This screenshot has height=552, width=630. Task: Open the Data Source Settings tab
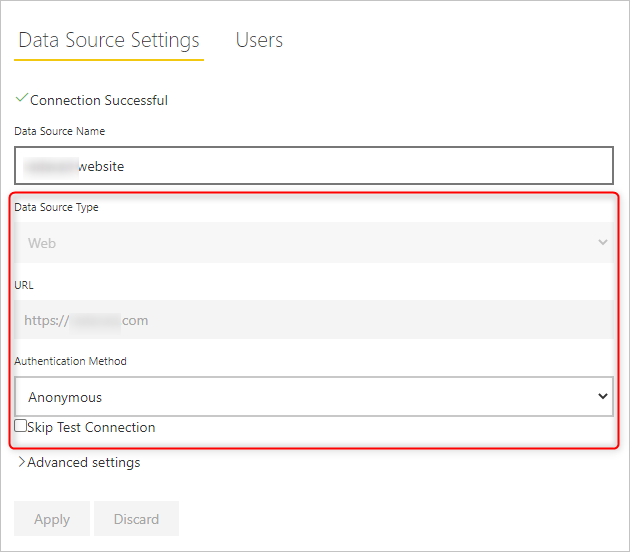tap(109, 40)
